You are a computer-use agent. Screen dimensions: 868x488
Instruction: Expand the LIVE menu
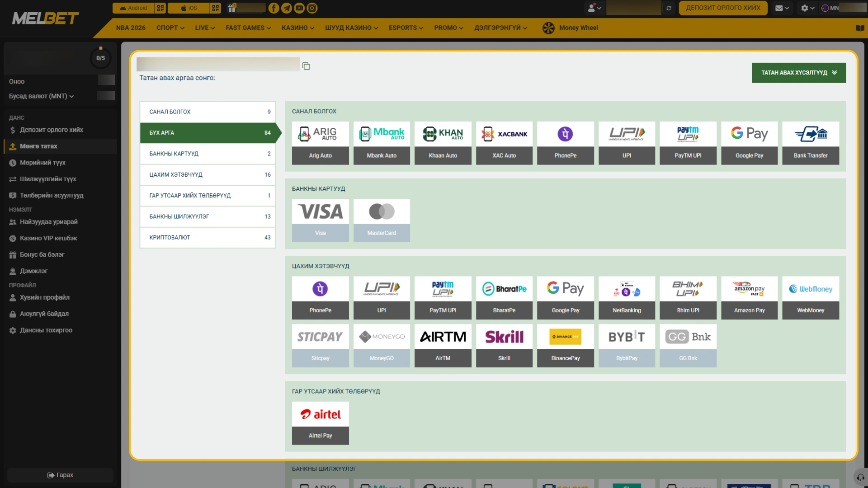point(205,28)
